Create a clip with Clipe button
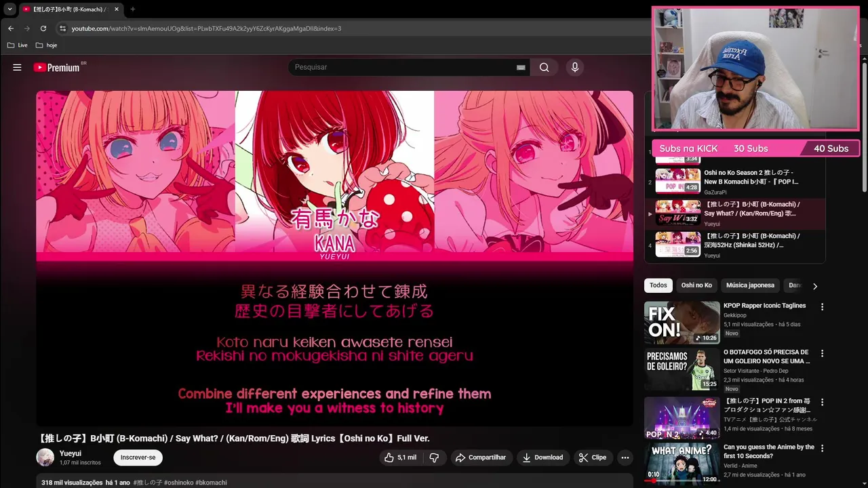The height and width of the screenshot is (488, 868). click(x=593, y=457)
